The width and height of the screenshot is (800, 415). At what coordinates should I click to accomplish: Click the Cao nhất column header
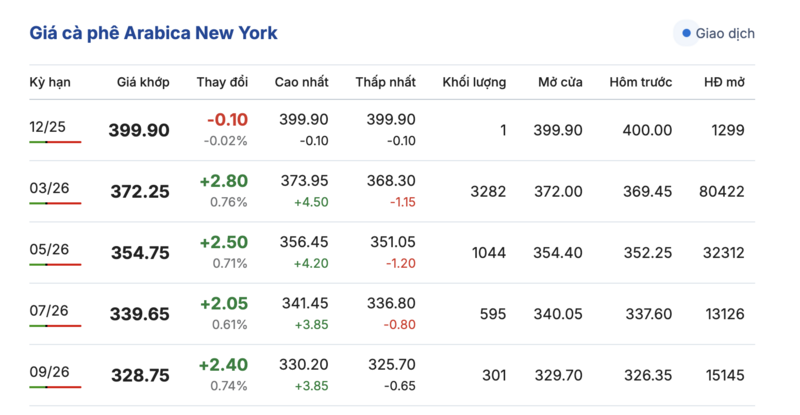point(301,82)
